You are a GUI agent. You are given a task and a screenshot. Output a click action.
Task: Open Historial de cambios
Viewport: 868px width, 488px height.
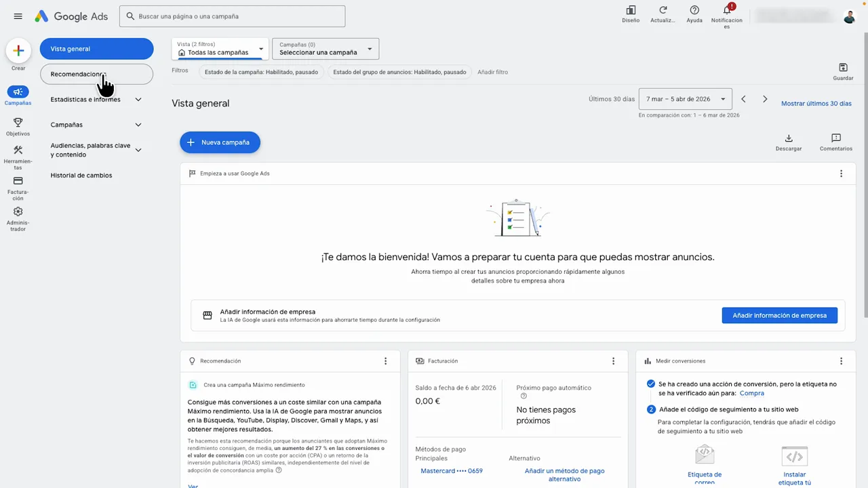[x=81, y=176]
